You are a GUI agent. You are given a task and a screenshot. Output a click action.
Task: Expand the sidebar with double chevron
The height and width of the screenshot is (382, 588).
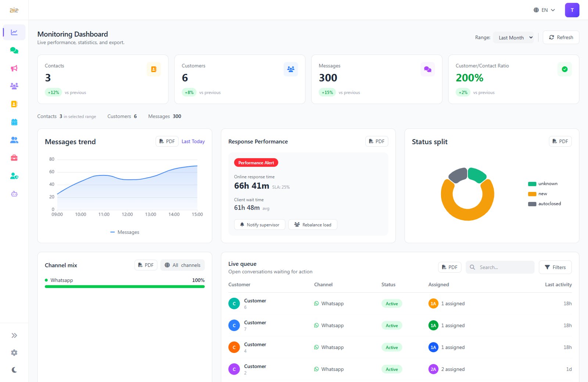coord(14,335)
